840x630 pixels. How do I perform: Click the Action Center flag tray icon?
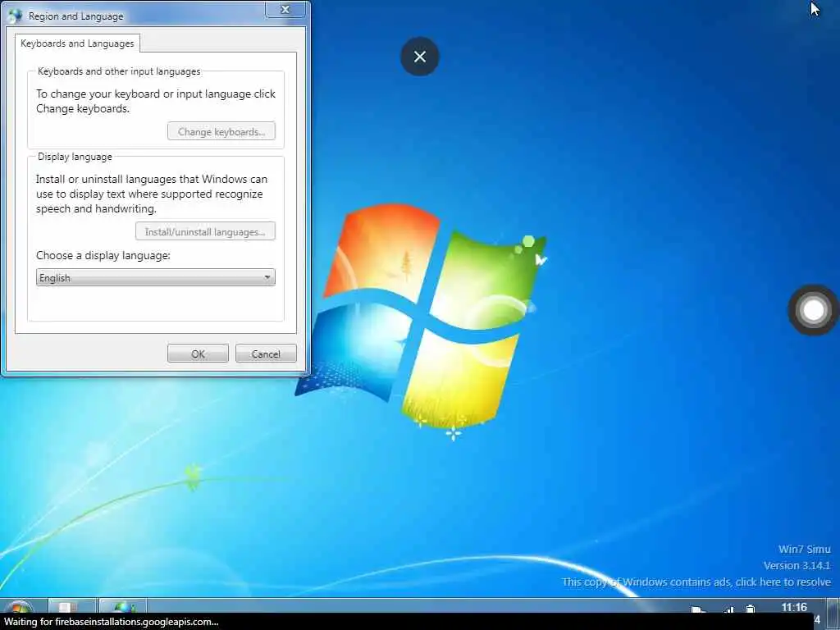coord(698,609)
